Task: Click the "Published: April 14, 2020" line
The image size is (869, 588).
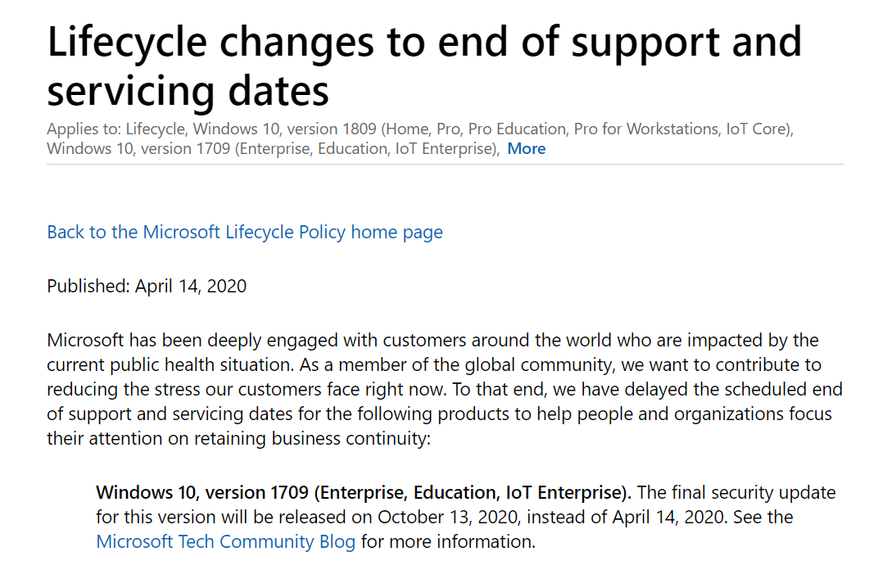Action: (x=147, y=286)
